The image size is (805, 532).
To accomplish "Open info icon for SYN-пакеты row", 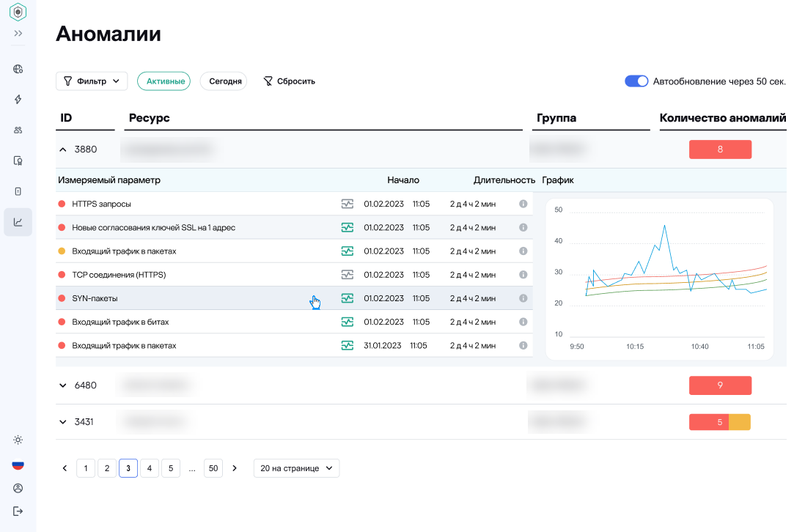I will click(x=523, y=298).
